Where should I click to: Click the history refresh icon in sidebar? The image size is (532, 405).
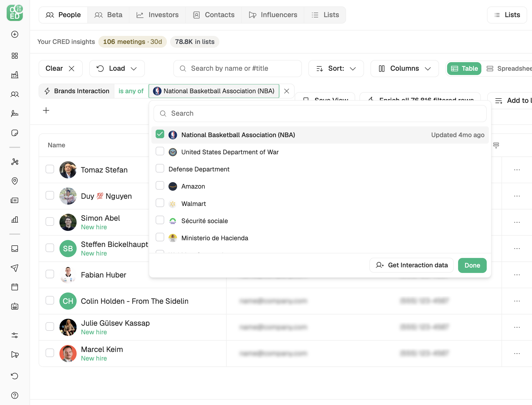(15, 376)
